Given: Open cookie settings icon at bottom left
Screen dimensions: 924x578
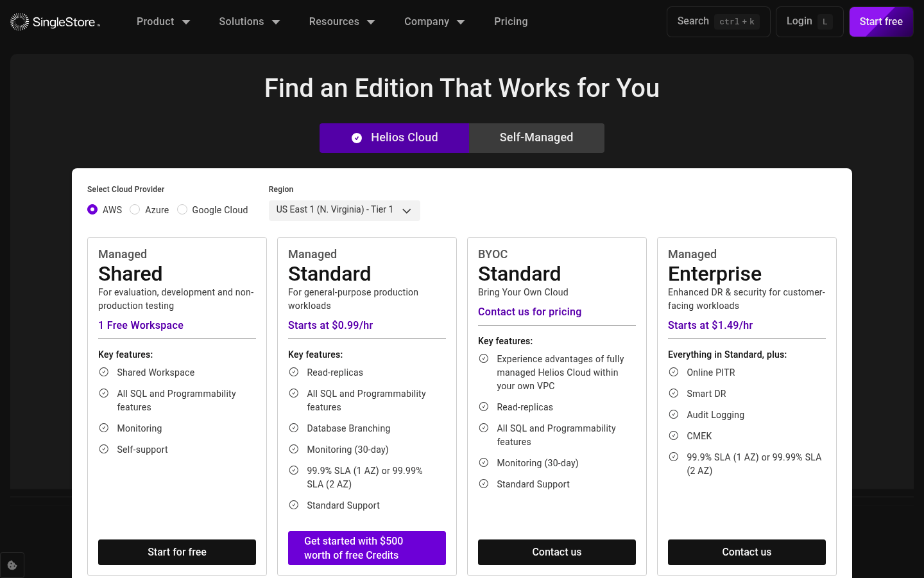Looking at the screenshot, I should click(x=12, y=565).
